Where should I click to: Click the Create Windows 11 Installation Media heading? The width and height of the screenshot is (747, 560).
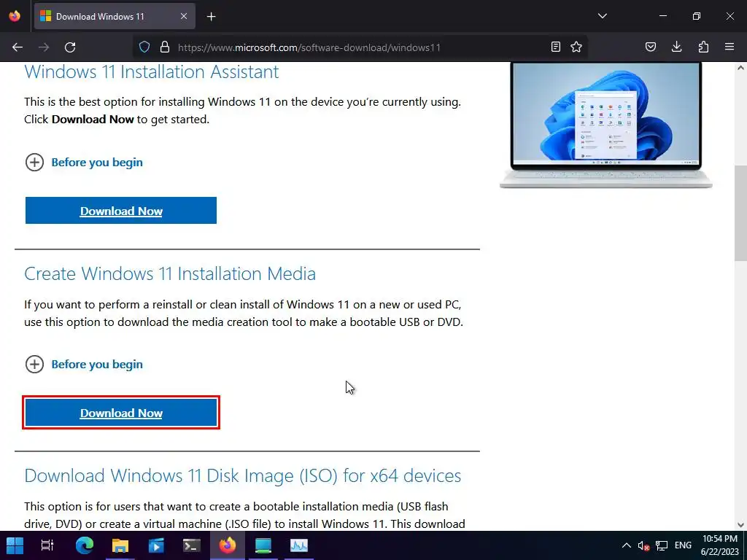coord(170,274)
